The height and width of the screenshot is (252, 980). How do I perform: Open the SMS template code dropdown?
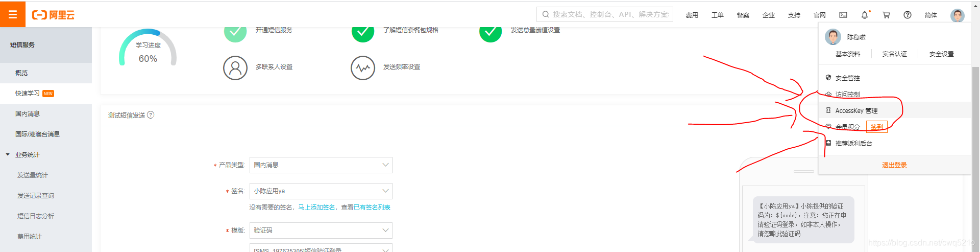pyautogui.click(x=321, y=248)
